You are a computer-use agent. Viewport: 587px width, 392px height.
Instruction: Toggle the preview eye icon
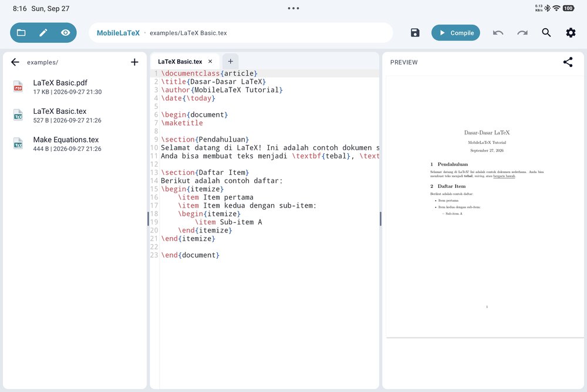coord(66,33)
